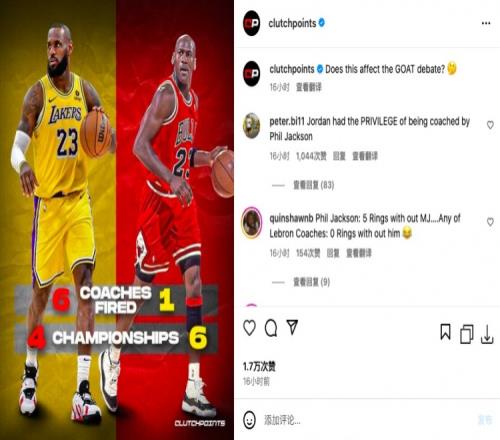Expand the 9 replies under quinshawnb's comment

[311, 282]
